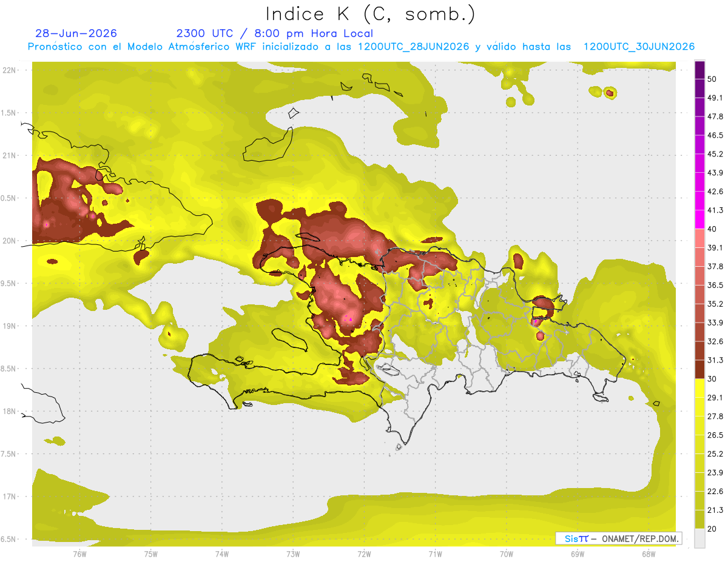Viewport: 728px width, 562px height.
Task: Click the colorbar value '31.3'
Action: click(x=715, y=360)
